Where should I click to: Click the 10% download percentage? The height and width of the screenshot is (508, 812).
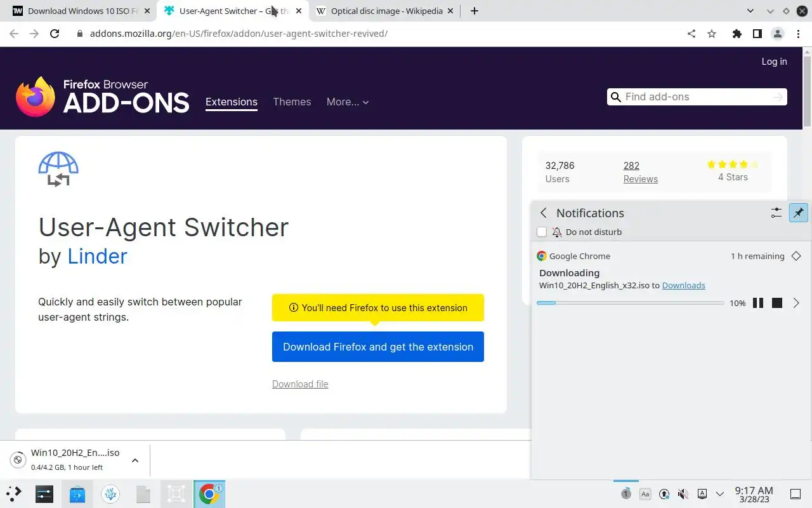[x=737, y=304]
